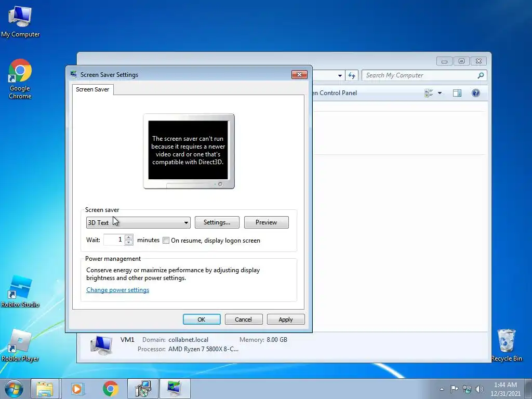Select the Screen Saver tab
This screenshot has width=532, height=399.
coord(92,89)
